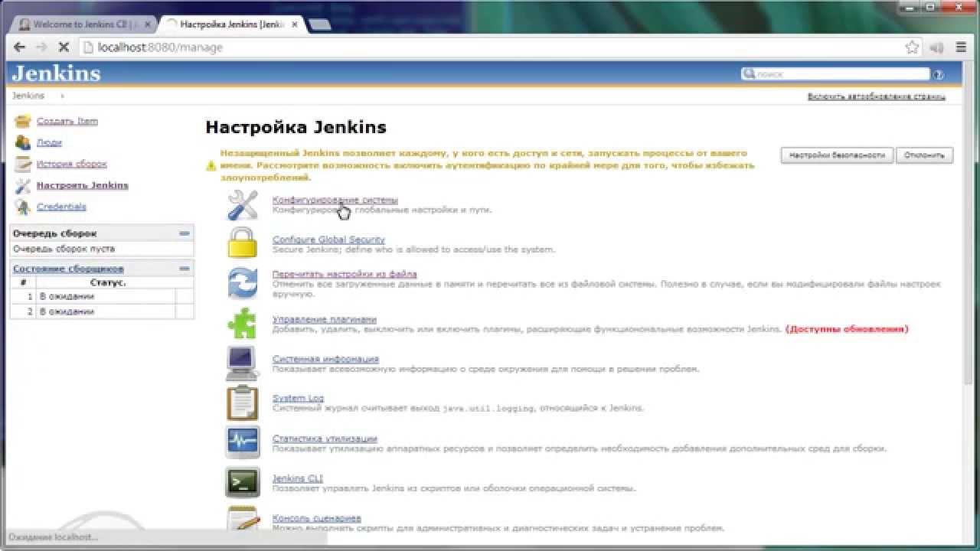Click executor 1 В ожидании row
980x551 pixels.
(102, 296)
